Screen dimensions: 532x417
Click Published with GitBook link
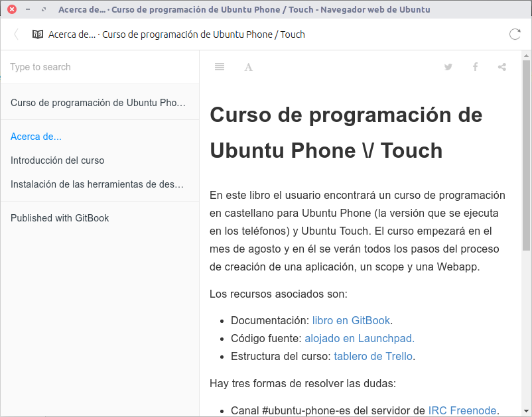pyautogui.click(x=60, y=218)
